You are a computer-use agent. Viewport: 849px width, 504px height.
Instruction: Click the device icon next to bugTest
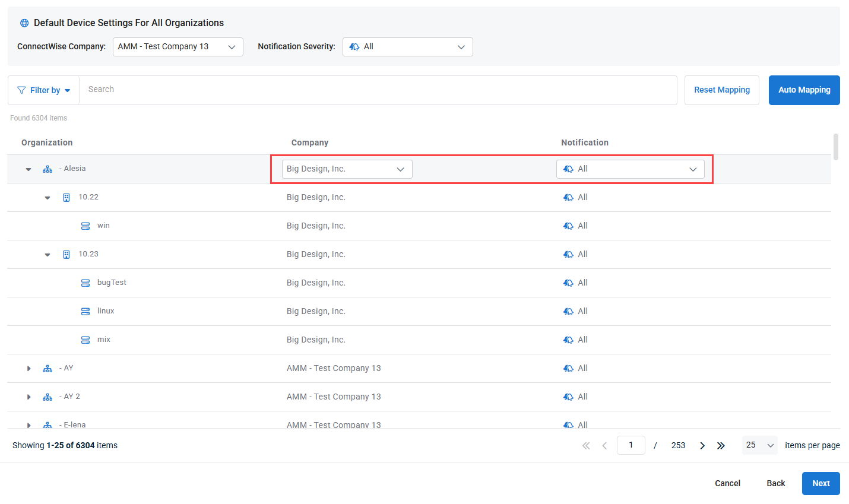(x=85, y=283)
